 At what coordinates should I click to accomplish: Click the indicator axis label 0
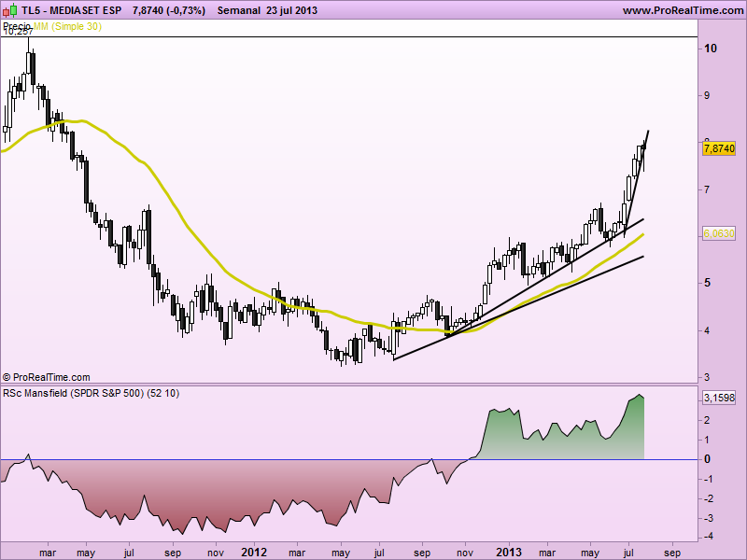[708, 459]
